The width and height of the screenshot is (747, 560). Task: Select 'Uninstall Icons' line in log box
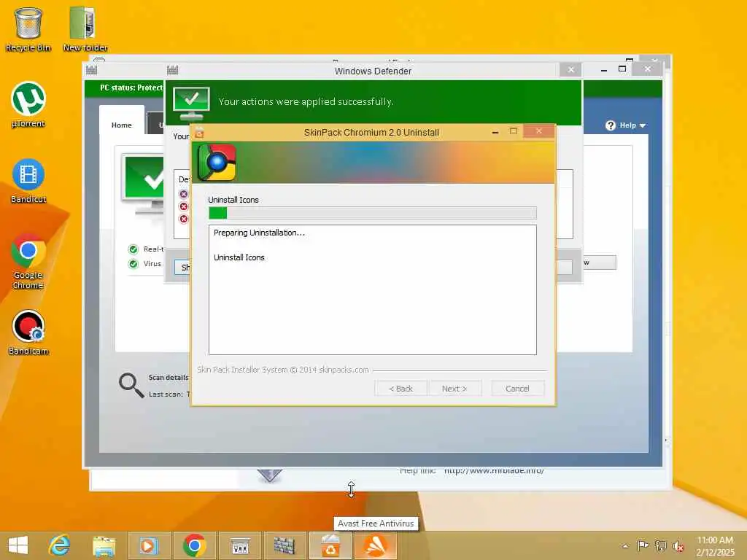tap(239, 257)
